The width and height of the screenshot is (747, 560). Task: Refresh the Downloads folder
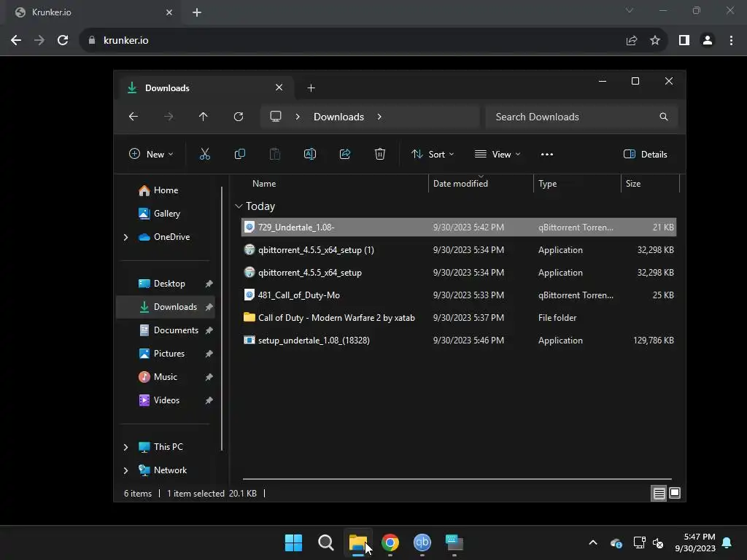[239, 117]
